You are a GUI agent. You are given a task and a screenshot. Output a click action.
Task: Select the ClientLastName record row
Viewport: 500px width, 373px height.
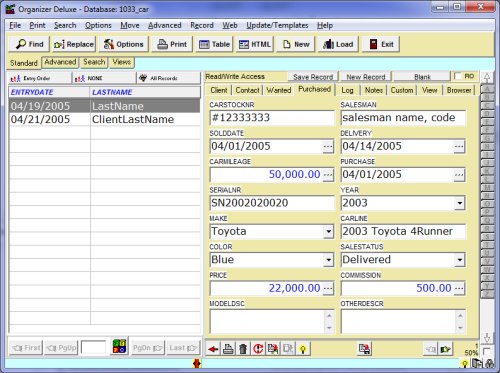pyautogui.click(x=105, y=119)
